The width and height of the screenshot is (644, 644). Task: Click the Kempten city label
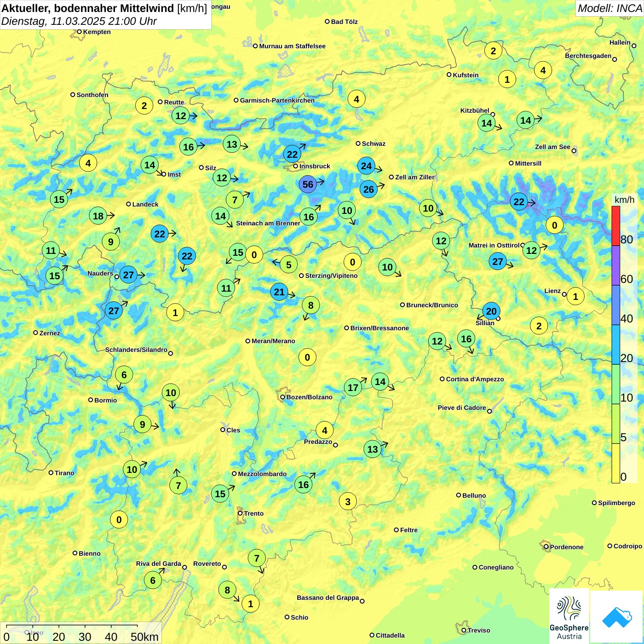point(97,32)
